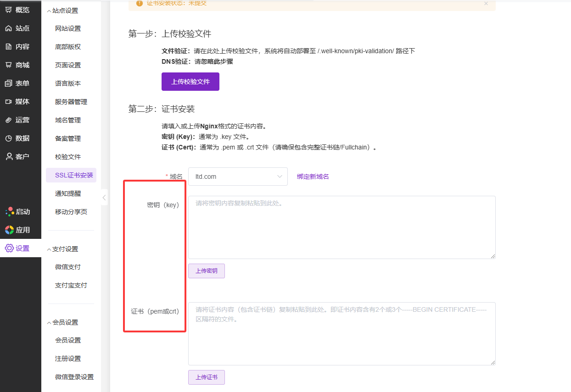Select SSL证书安装 menu item
This screenshot has height=392, width=571.
[x=71, y=175]
